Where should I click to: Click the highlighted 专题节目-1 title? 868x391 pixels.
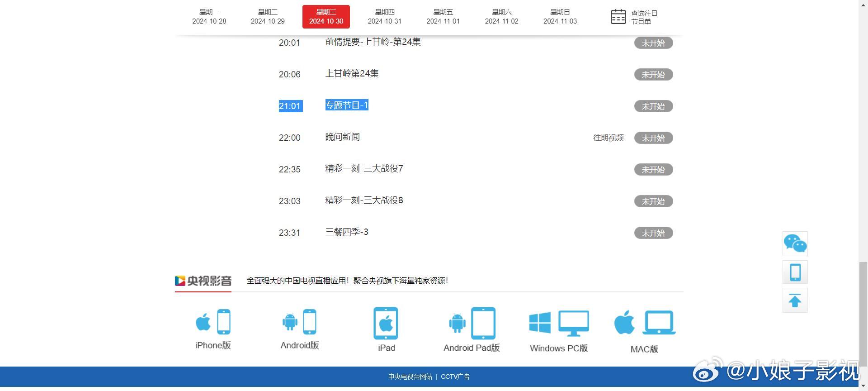tap(347, 105)
